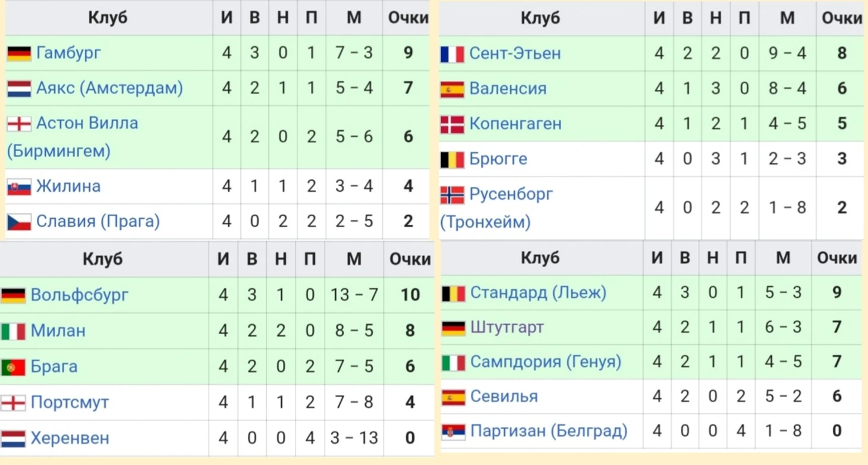Open the Стандард (Льеж) club link
Screen dimensions: 868x465
coord(538,293)
